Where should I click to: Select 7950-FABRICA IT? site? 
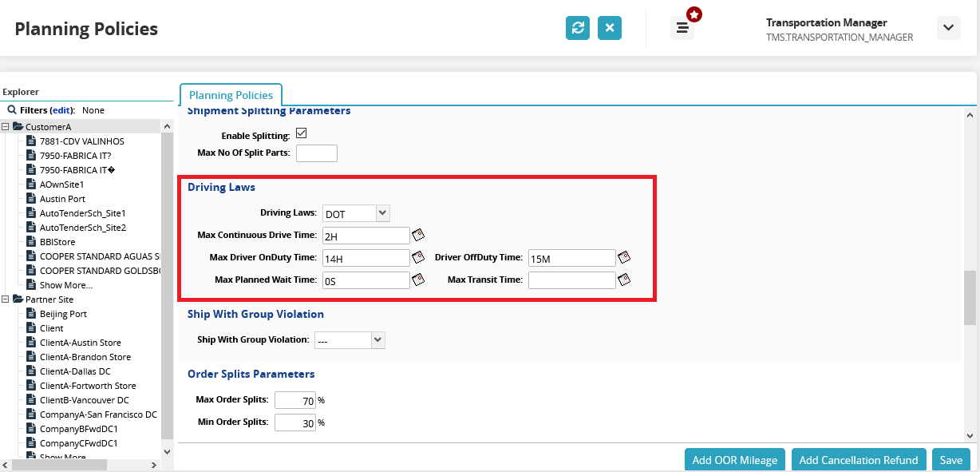click(x=75, y=156)
